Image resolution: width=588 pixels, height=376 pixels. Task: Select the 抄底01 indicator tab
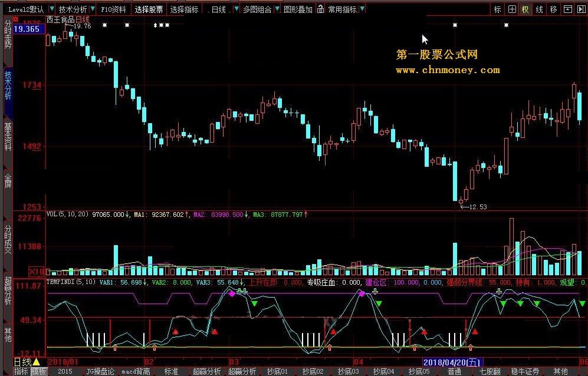click(x=278, y=371)
